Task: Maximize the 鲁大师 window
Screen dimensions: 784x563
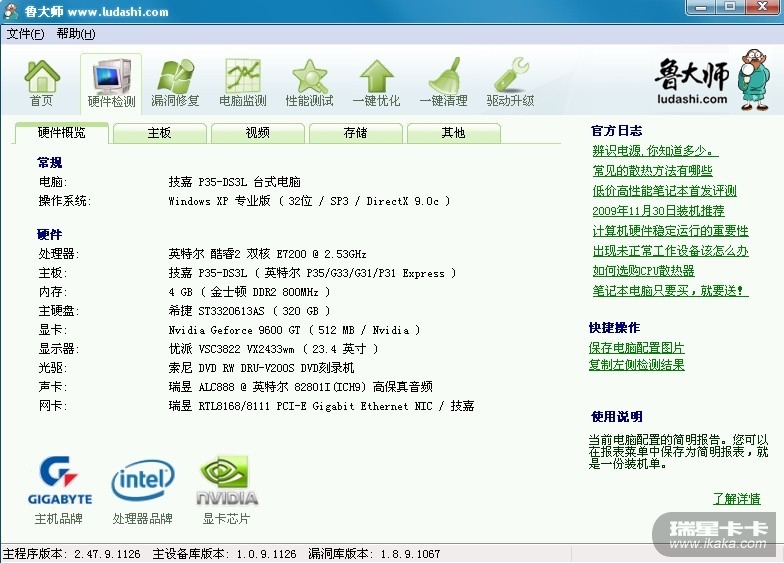Action: [x=730, y=7]
